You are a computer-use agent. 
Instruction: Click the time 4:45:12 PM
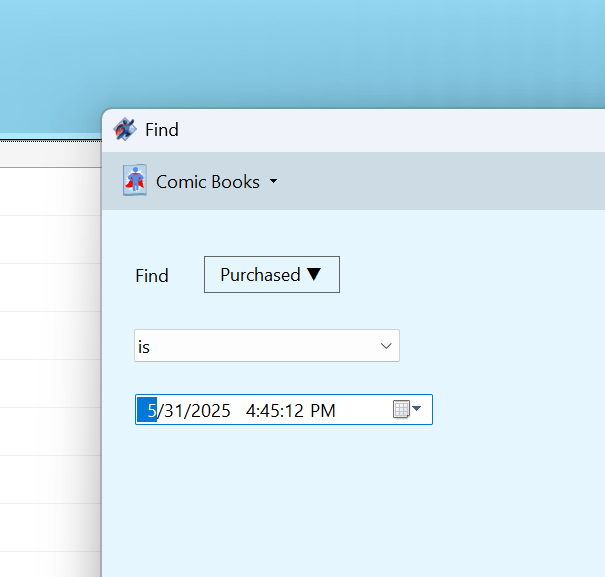(291, 411)
